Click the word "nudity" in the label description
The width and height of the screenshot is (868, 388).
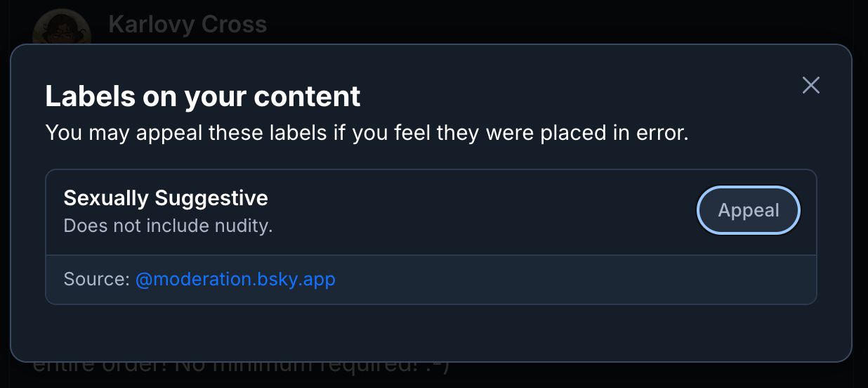[244, 226]
